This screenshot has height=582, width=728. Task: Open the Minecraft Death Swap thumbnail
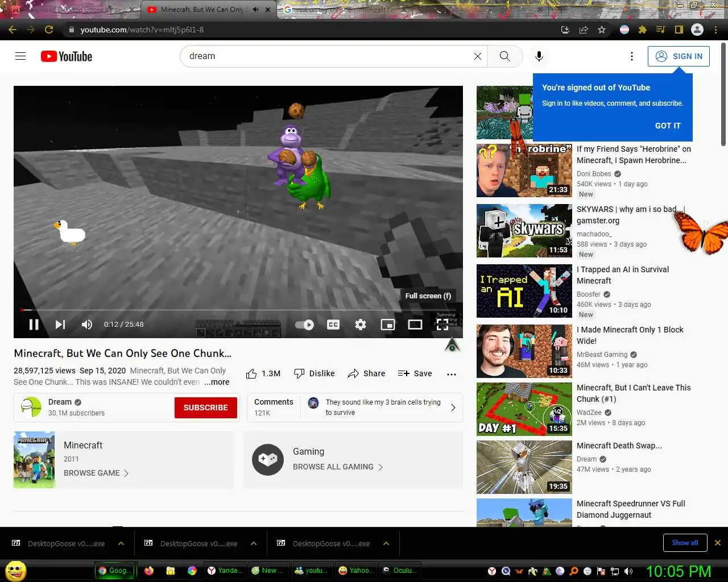(x=524, y=467)
